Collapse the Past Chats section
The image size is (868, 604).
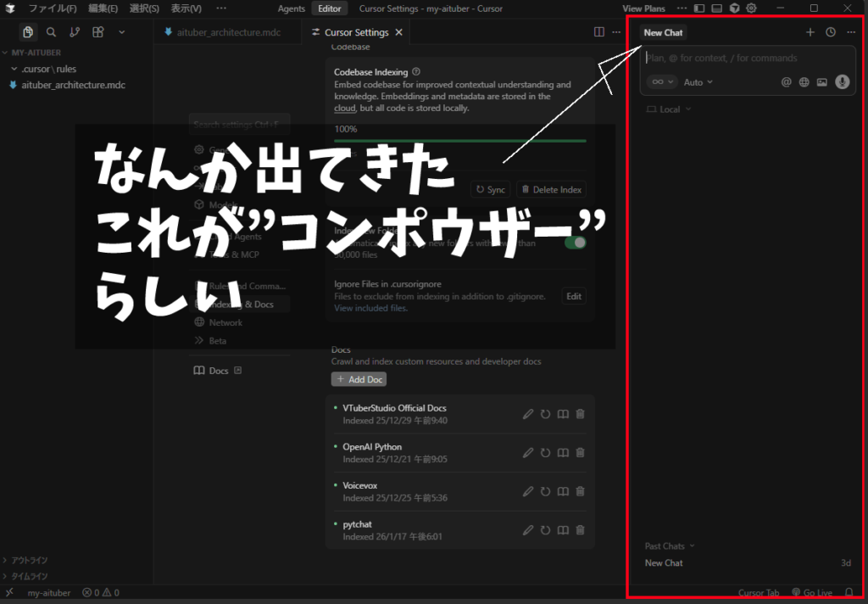(x=669, y=546)
